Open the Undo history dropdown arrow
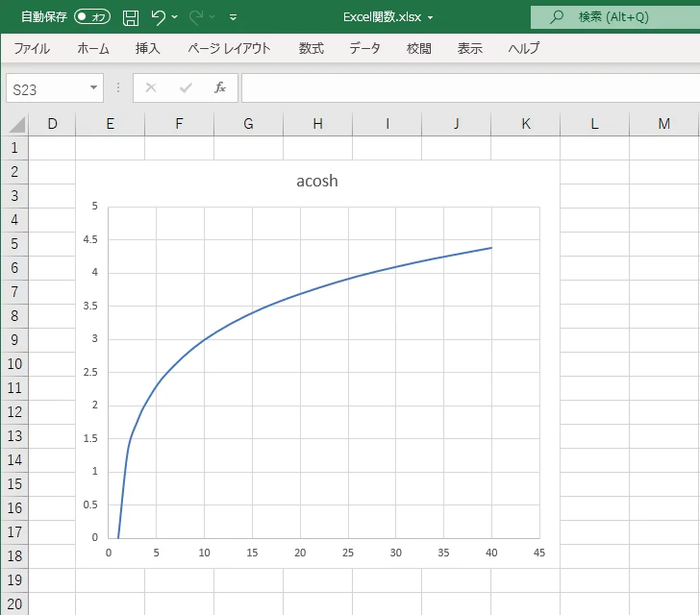The width and height of the screenshot is (700, 615). point(175,17)
